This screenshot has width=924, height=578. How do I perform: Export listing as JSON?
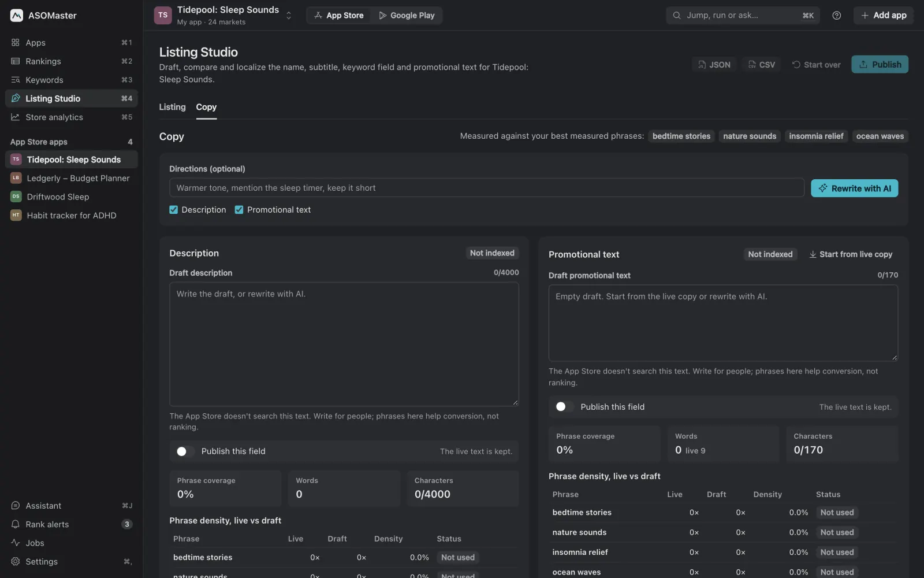pos(714,65)
